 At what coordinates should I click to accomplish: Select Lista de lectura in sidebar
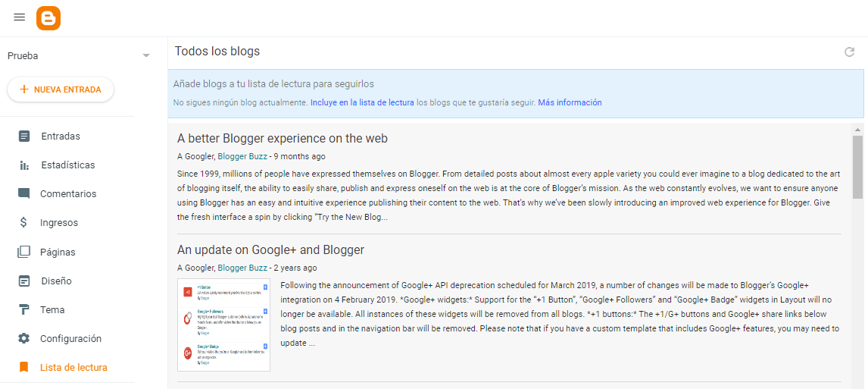(73, 367)
